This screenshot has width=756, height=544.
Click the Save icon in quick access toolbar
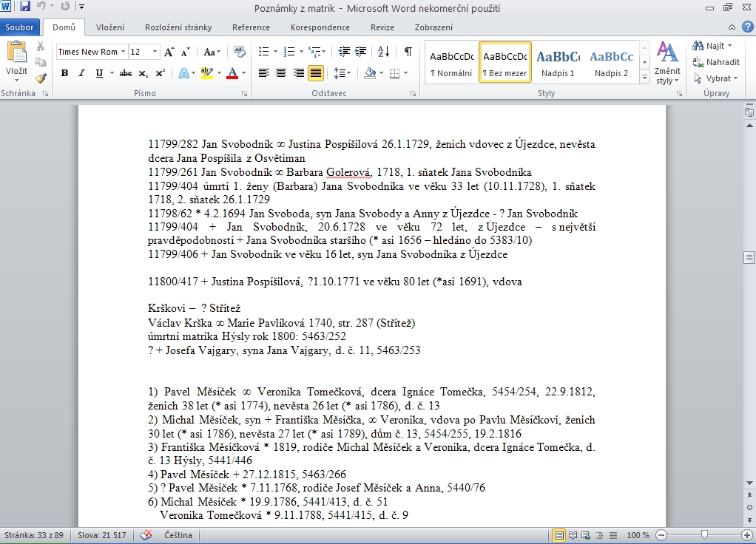[25, 7]
